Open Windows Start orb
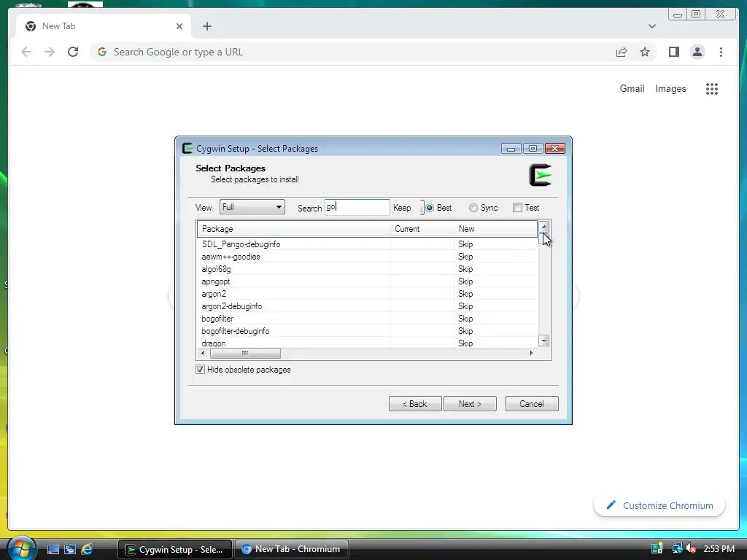The height and width of the screenshot is (560, 747). click(x=21, y=548)
